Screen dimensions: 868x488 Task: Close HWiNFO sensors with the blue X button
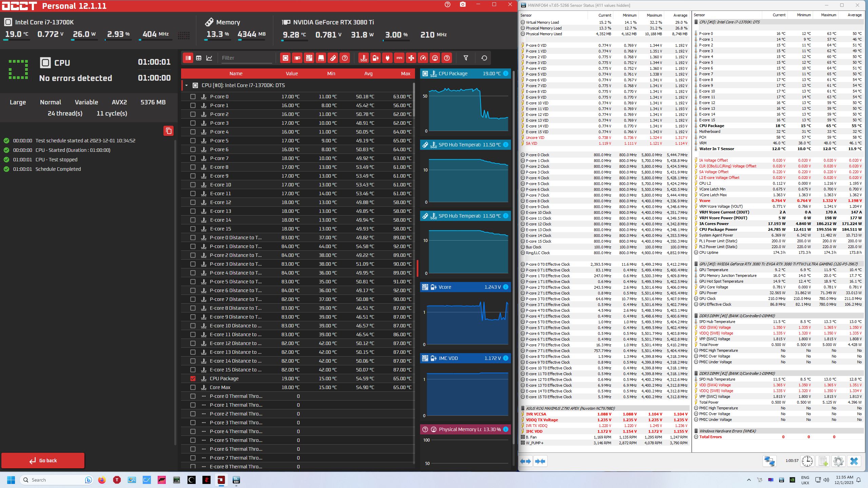(x=854, y=461)
